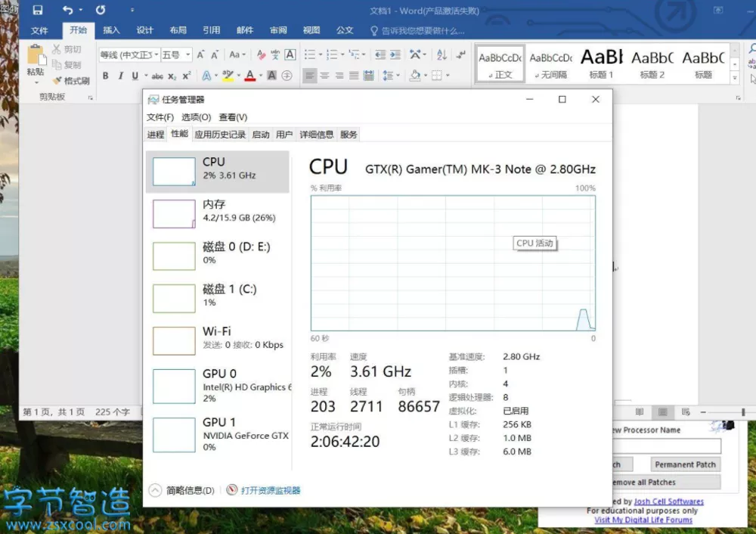
Task: Open the clipboard pane launcher
Action: 90,98
